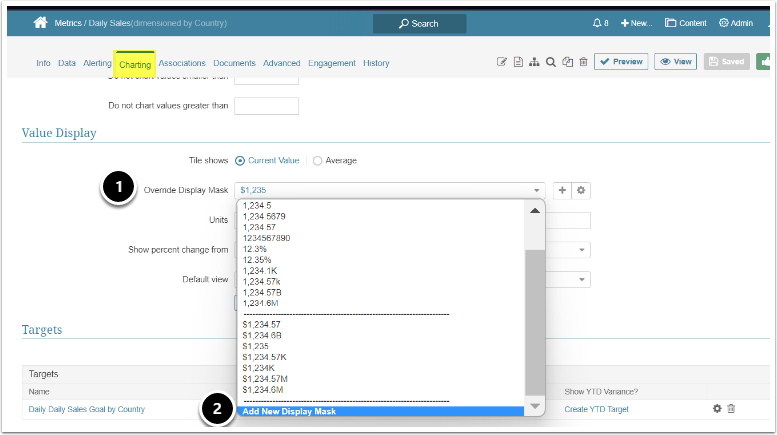Click the dropdown list scroll up arrow

(x=535, y=211)
